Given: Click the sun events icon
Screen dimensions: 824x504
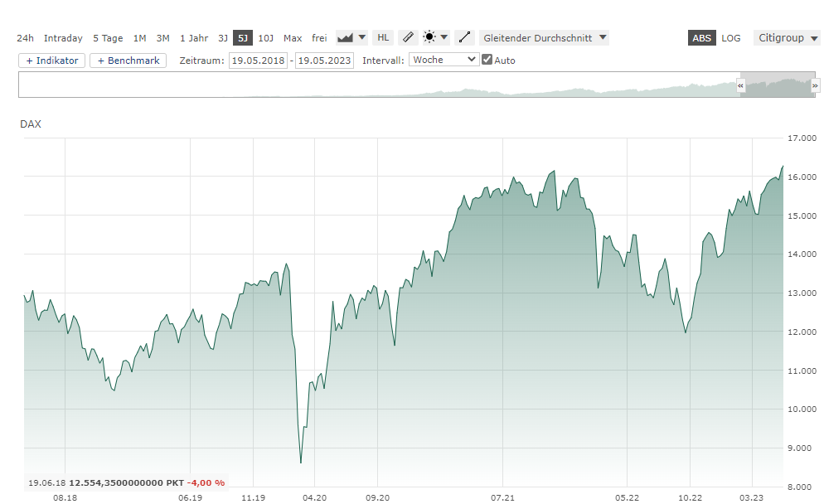Looking at the screenshot, I should [430, 37].
